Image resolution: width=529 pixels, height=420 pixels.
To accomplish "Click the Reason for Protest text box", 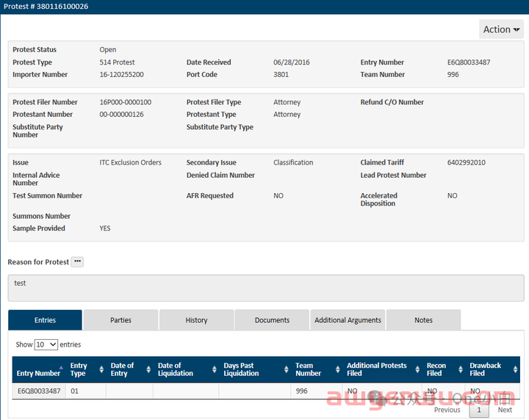I will (x=266, y=288).
